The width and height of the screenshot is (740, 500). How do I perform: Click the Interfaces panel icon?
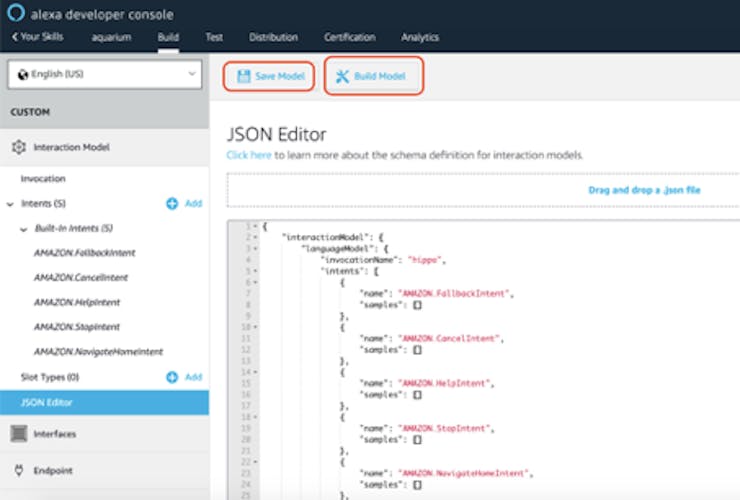click(x=19, y=433)
